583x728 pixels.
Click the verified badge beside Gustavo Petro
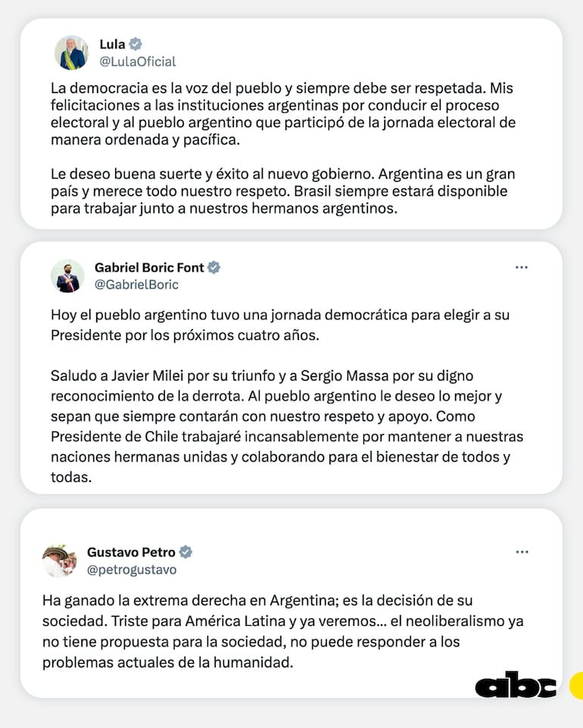click(x=185, y=552)
